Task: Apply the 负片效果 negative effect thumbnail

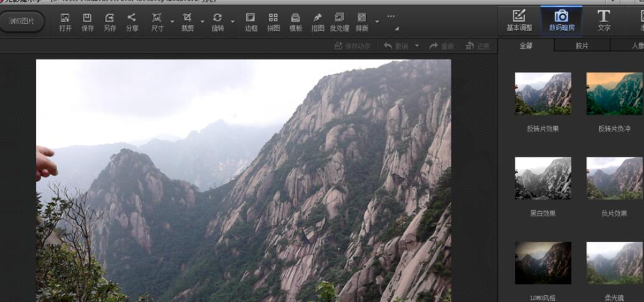Action: click(x=614, y=178)
